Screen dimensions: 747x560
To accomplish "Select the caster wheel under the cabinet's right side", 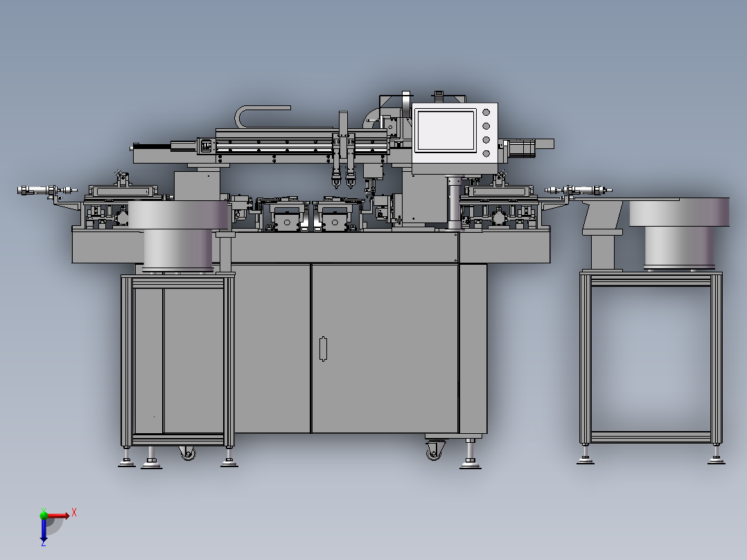I will 434,450.
